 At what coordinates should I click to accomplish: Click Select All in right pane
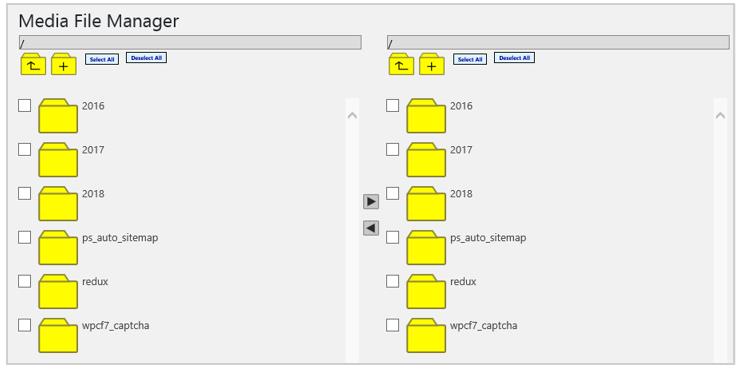(470, 59)
